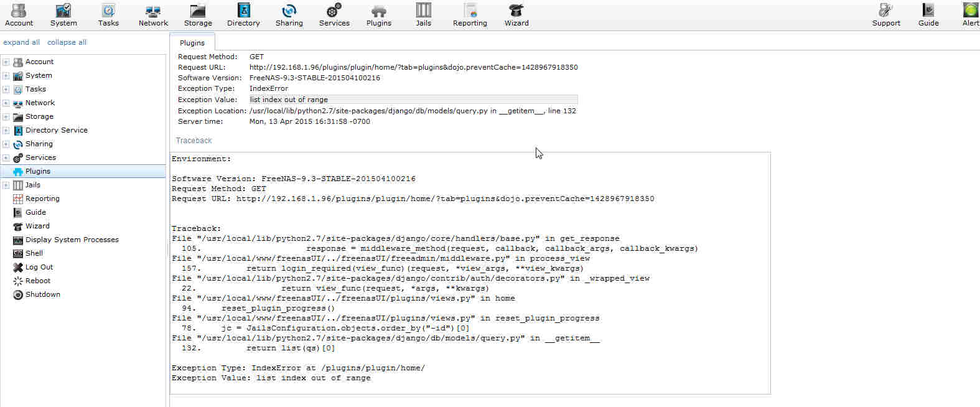
Task: Select Directory Service in the sidebar tree
Action: point(57,130)
